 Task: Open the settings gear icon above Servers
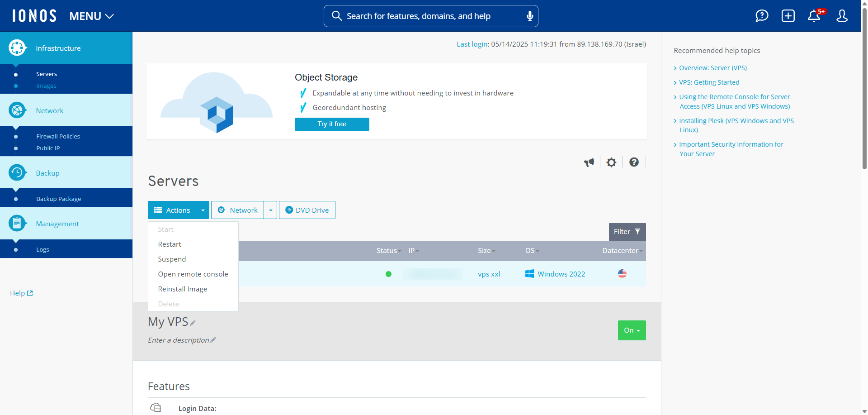coord(611,162)
